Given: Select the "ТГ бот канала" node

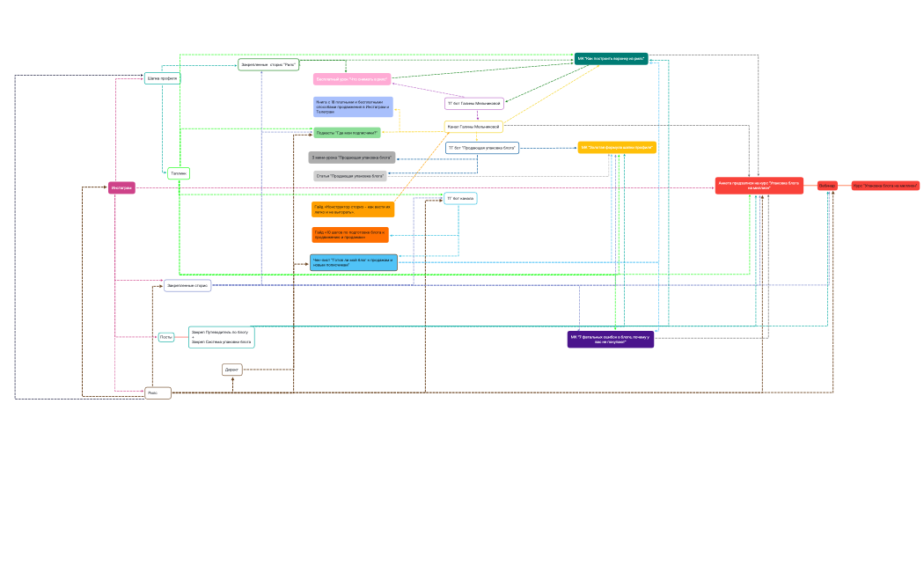Looking at the screenshot, I should coord(460,199).
